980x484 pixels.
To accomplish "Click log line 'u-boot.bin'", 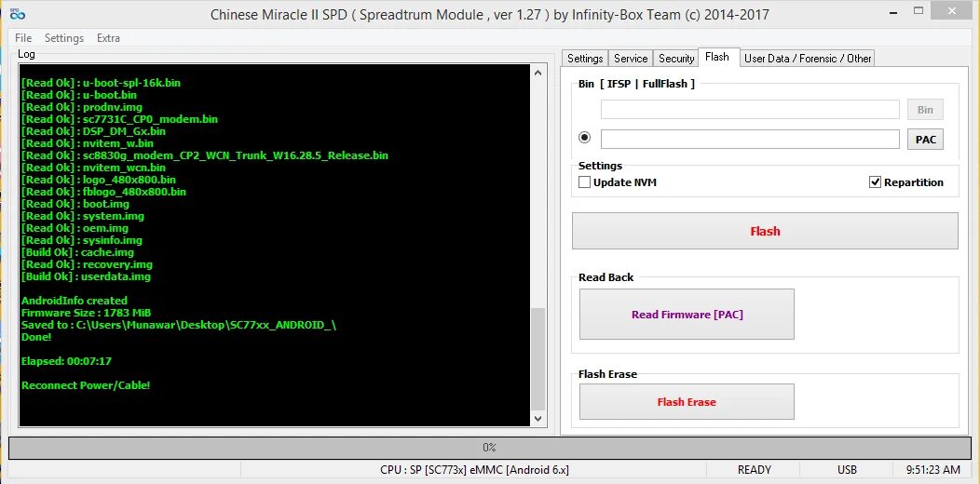I will pyautogui.click(x=79, y=95).
